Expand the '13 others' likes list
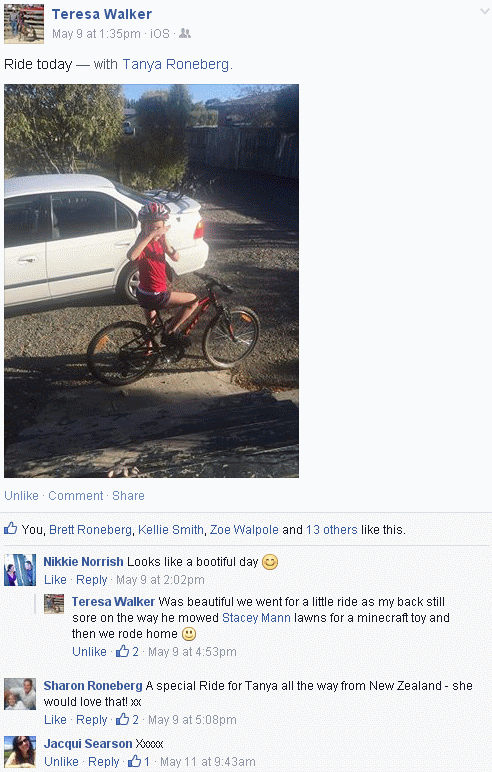This screenshot has width=492, height=772. tap(331, 530)
